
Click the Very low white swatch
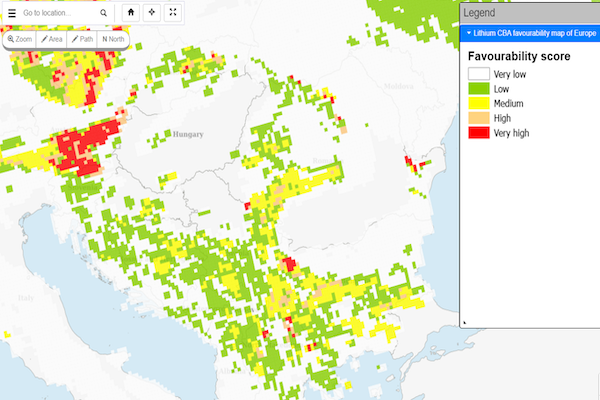479,74
